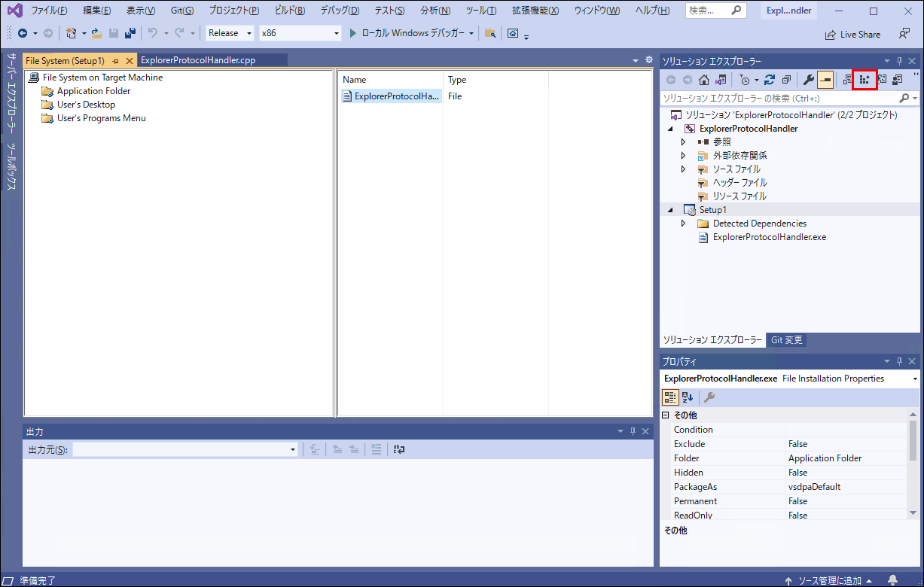Click the Solution Explorer search field
Image resolution: width=924 pixels, height=587 pixels.
[780, 99]
